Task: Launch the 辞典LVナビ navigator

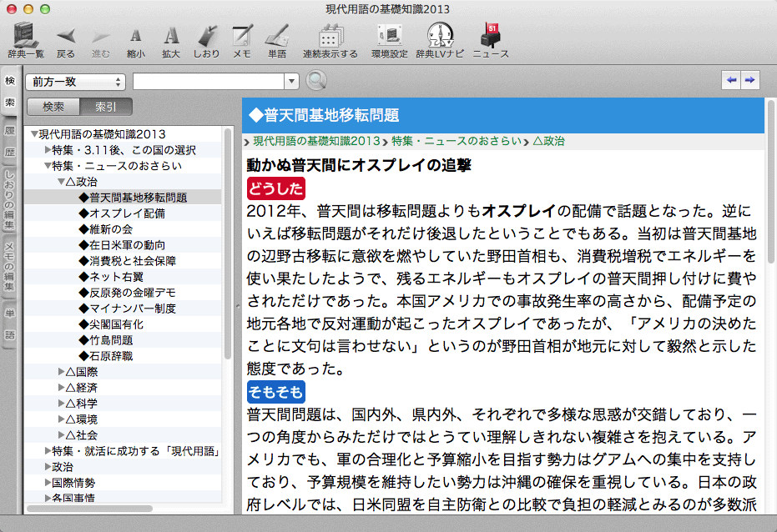Action: [439, 41]
